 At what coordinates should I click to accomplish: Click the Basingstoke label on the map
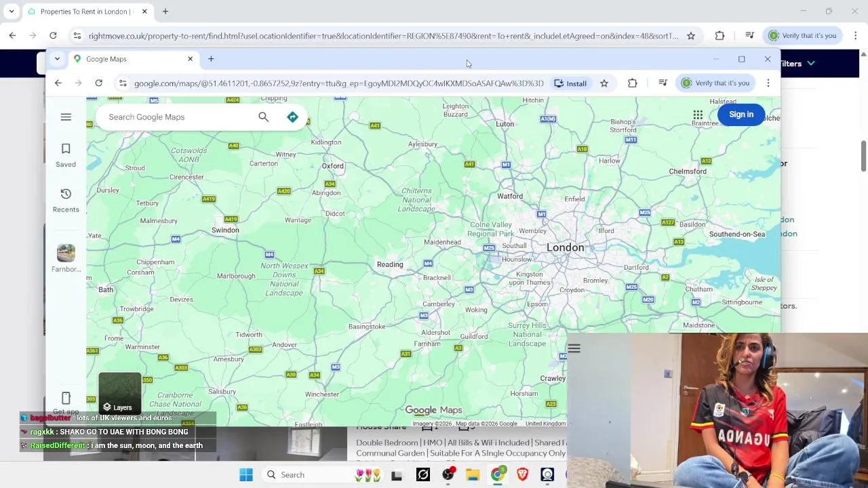pyautogui.click(x=367, y=327)
